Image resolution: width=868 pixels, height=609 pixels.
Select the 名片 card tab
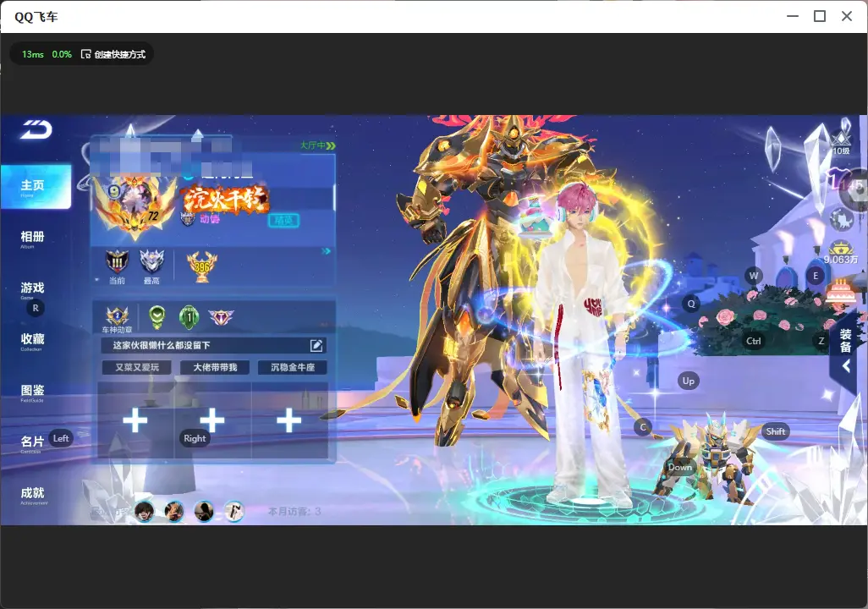tap(31, 443)
